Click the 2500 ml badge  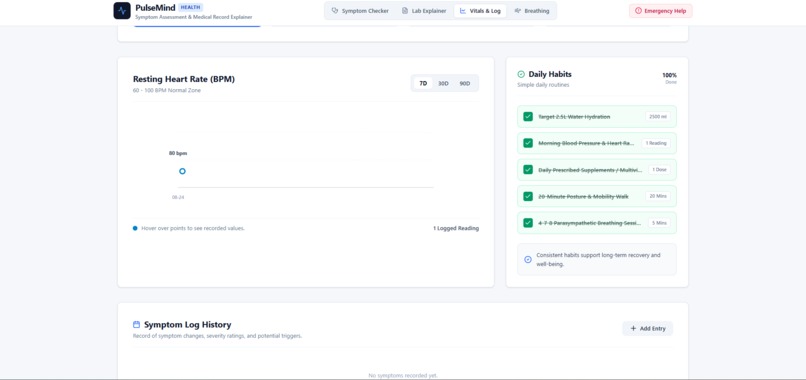[658, 117]
